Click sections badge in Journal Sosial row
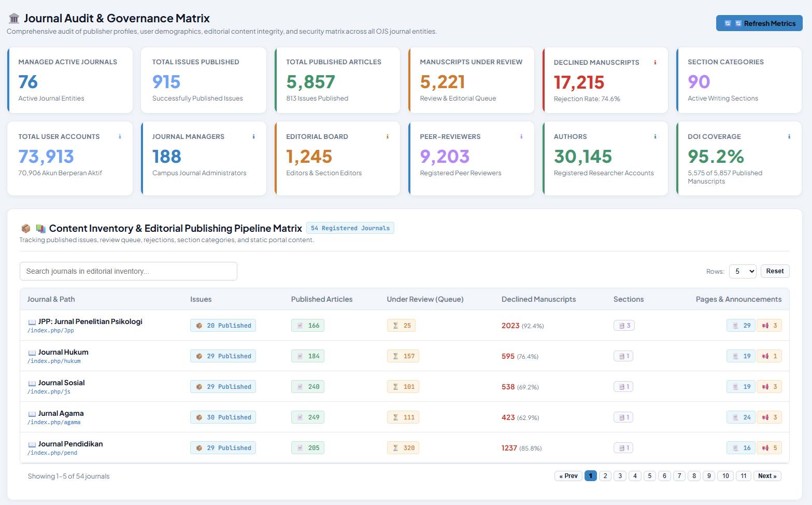 tap(623, 387)
